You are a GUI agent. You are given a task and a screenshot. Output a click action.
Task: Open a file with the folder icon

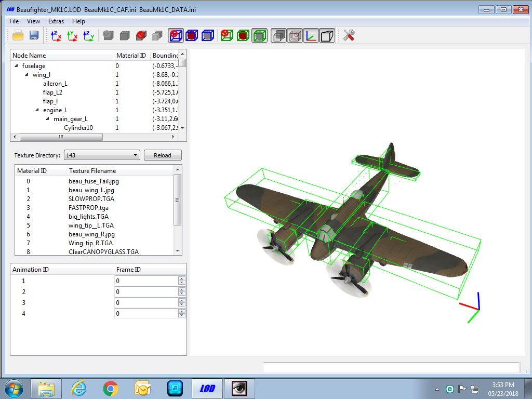tap(18, 35)
